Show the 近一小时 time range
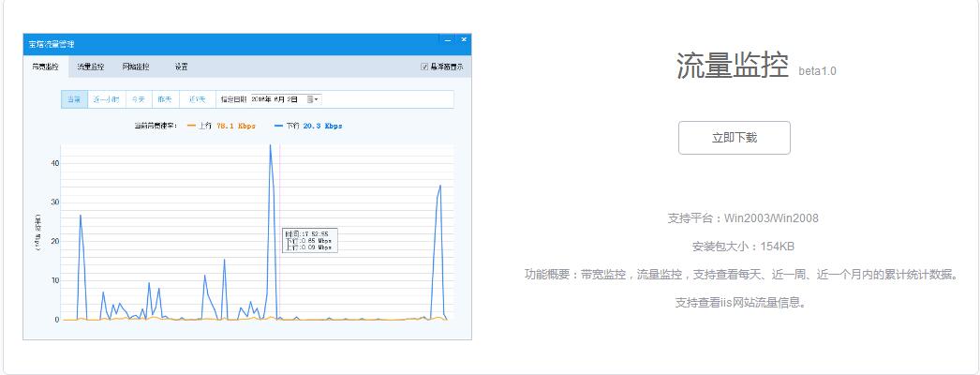The image size is (980, 375). coord(106,98)
